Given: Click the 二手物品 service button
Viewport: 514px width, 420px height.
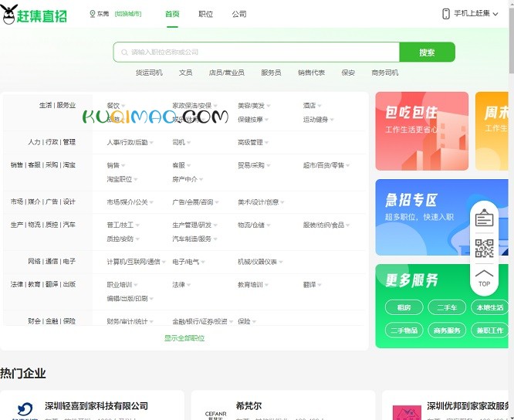Looking at the screenshot, I should [x=404, y=330].
